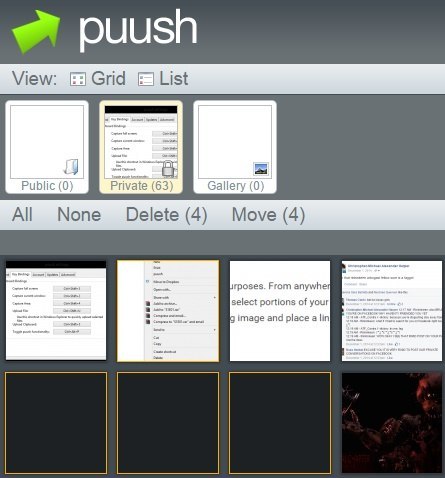Deselect the third dark blank thumbnail in second row
445x478 pixels.
(280, 423)
